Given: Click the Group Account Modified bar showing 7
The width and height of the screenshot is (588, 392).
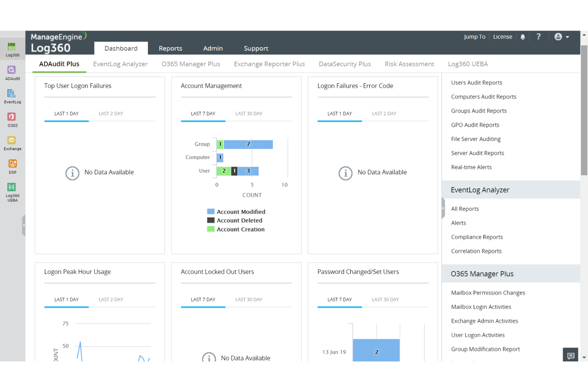Looking at the screenshot, I should click(248, 144).
